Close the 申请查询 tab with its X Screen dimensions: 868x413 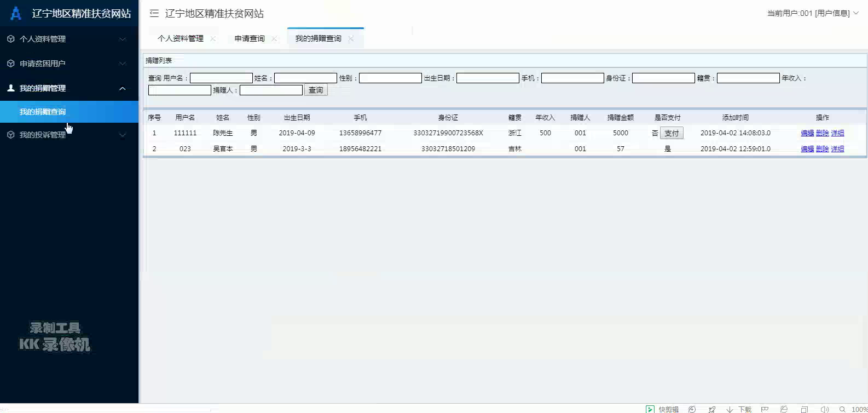274,38
